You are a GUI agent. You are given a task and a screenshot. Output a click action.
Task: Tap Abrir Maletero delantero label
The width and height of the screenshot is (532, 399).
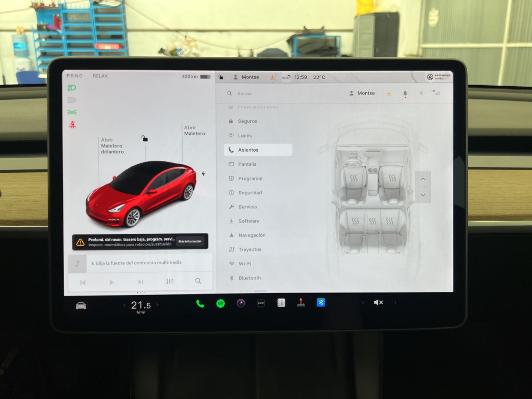(112, 146)
